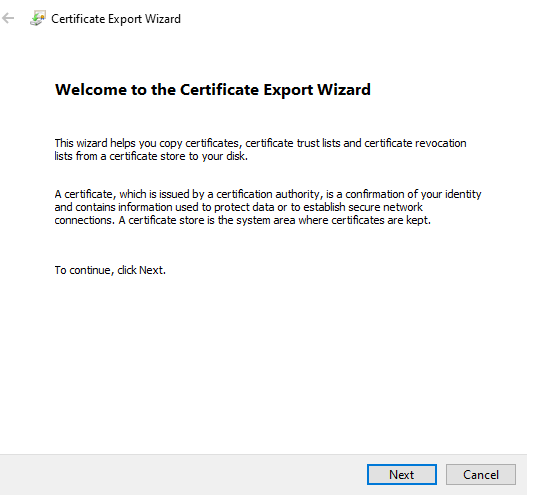The height and width of the screenshot is (500, 534).
Task: Select the 'Welcome to the Certificate Export Wizard' heading
Action: pyautogui.click(x=213, y=90)
